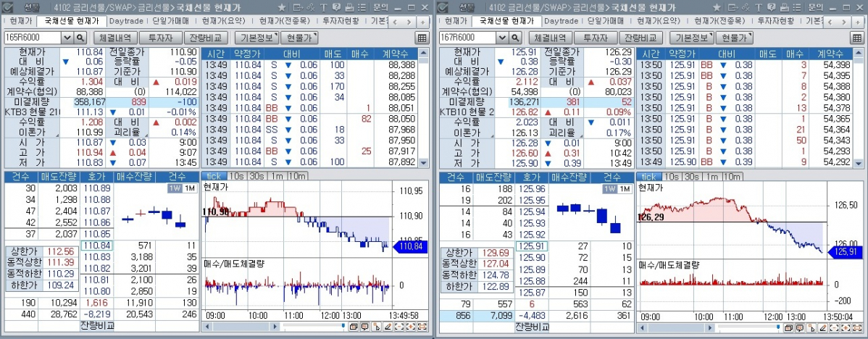Image resolution: width=868 pixels, height=339 pixels.
Task: Select 1m interval on left chart
Action: 276,177
